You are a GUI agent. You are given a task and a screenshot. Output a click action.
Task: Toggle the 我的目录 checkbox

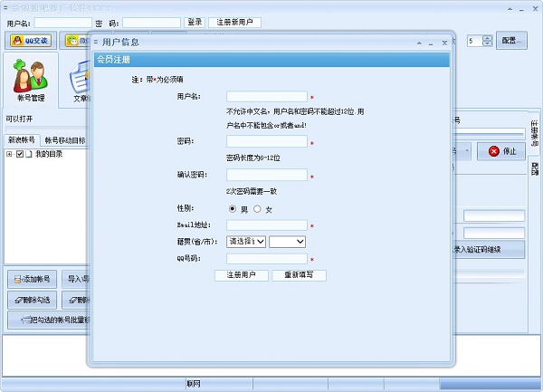[20, 155]
